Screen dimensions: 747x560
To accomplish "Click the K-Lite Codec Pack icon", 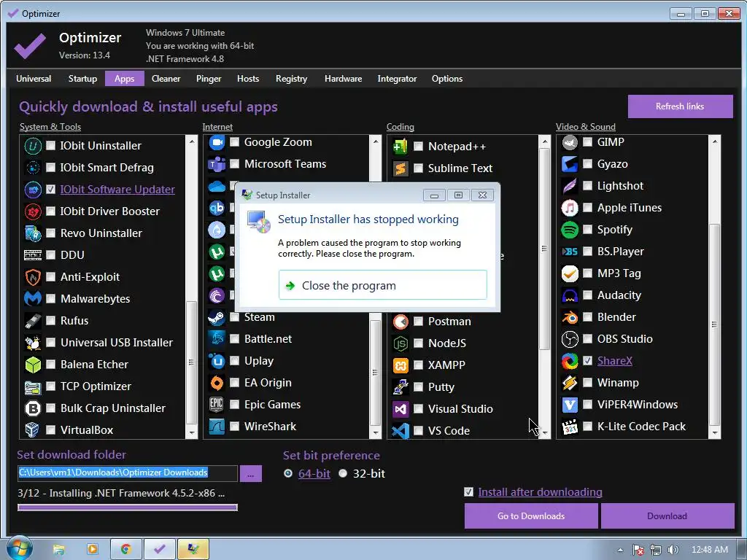I will (570, 427).
